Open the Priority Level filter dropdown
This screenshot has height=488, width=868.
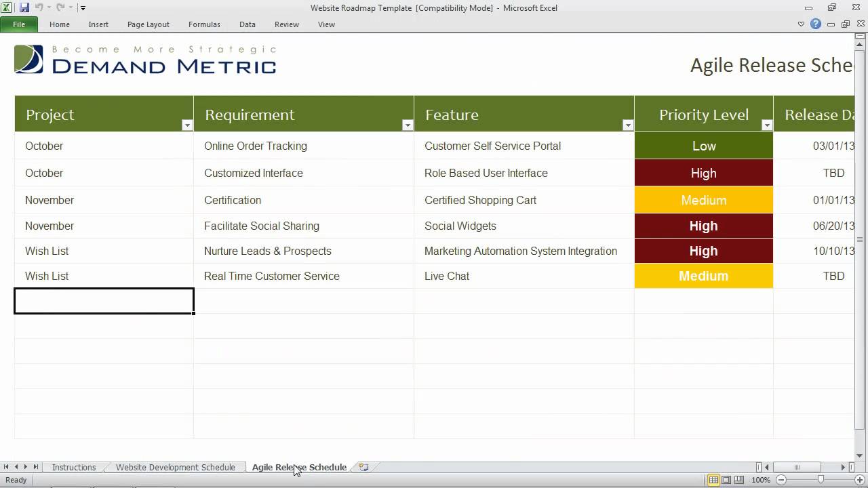[x=767, y=125]
